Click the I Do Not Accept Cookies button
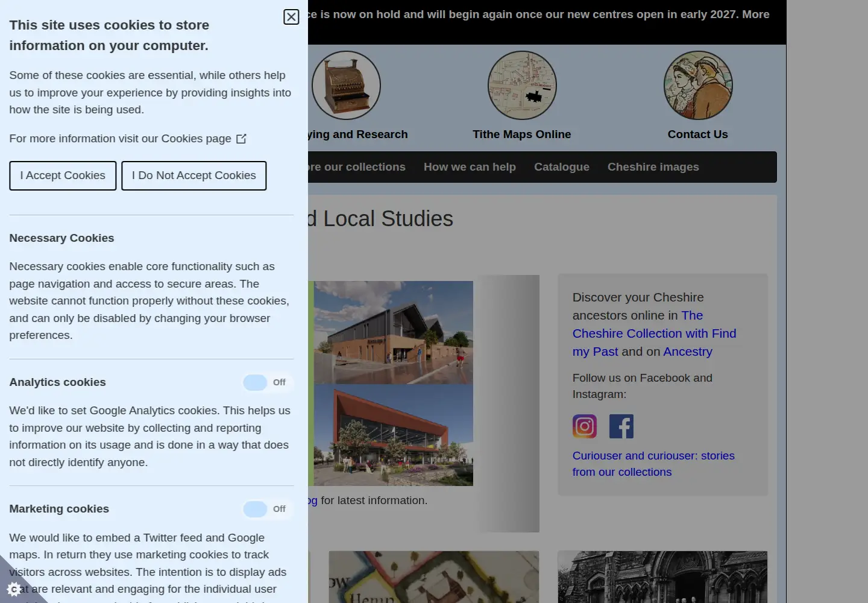 194,175
